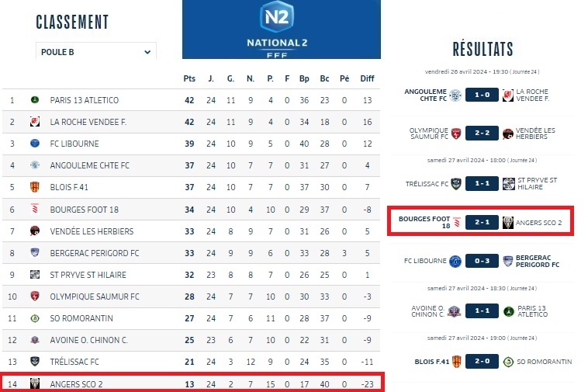The height and width of the screenshot is (392, 588).
Task: Click the SO Romorantin logo in standings
Action: [35, 318]
